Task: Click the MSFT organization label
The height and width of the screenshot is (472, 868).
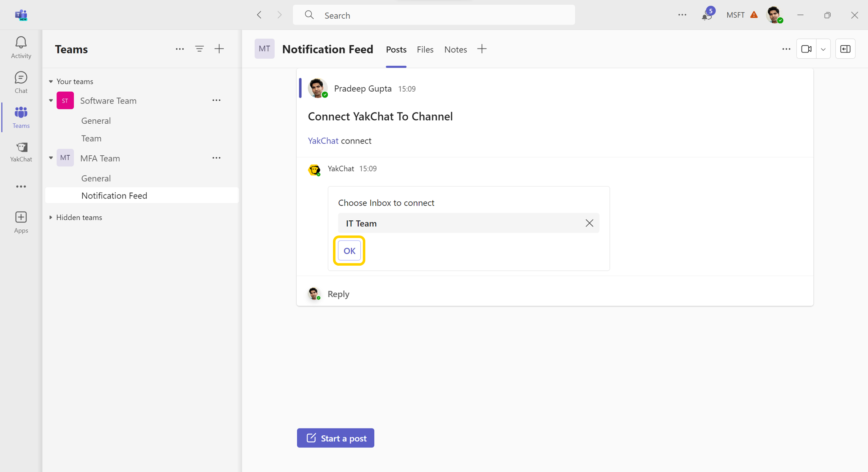Action: [x=735, y=15]
